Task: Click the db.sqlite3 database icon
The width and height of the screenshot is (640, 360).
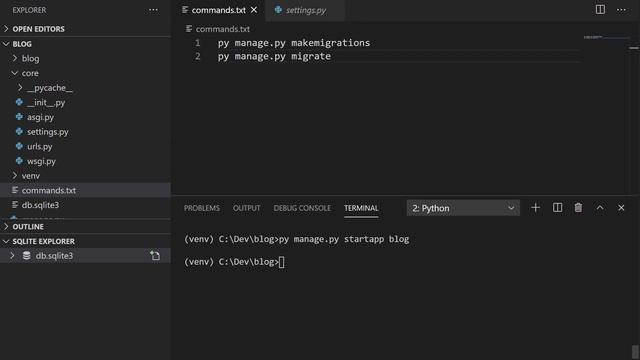Action: point(27,256)
